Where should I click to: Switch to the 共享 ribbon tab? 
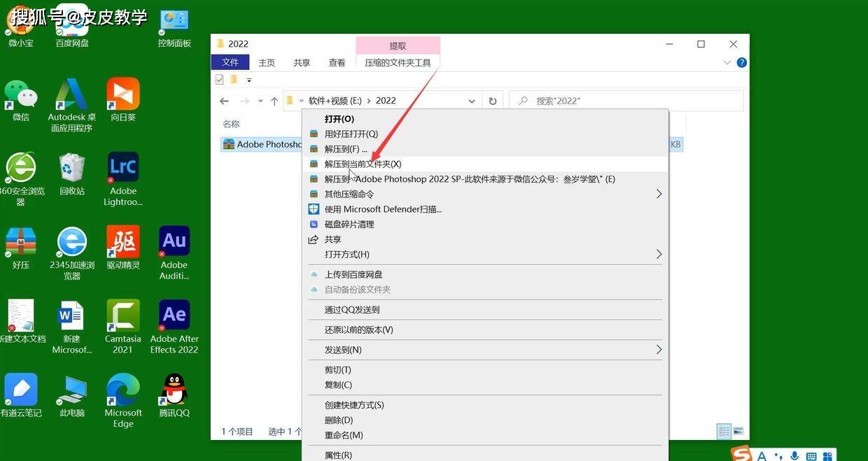point(302,62)
